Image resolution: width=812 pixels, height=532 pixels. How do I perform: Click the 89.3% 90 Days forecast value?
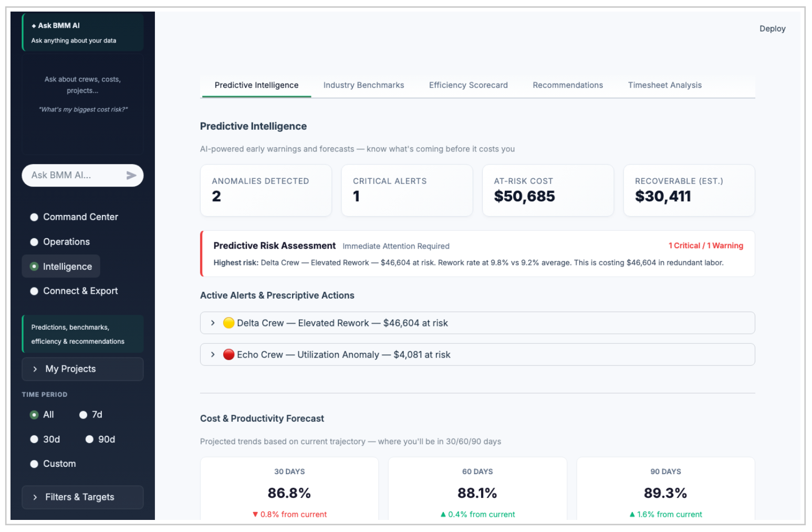pyautogui.click(x=665, y=493)
